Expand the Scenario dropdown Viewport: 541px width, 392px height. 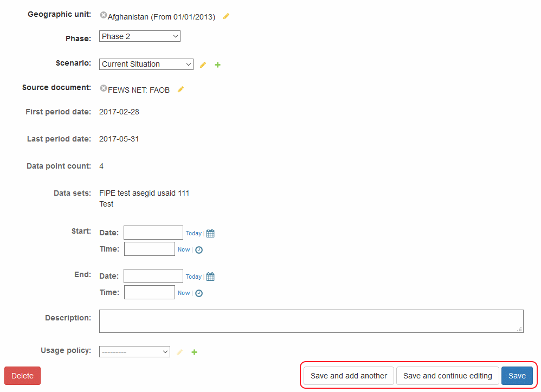pos(146,64)
